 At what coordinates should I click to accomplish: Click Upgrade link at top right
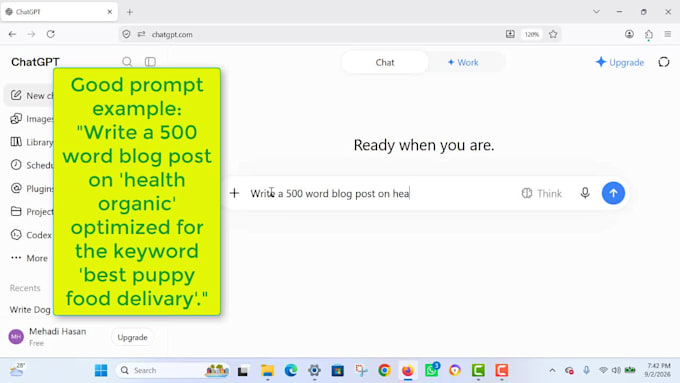[x=620, y=62]
